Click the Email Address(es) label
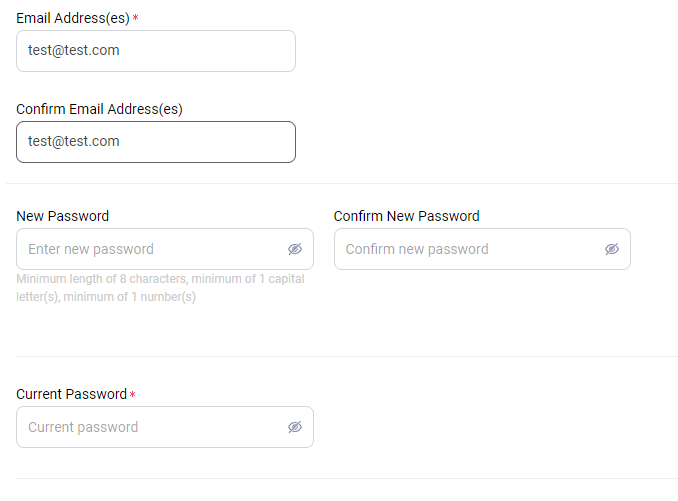The image size is (678, 501). 73,18
